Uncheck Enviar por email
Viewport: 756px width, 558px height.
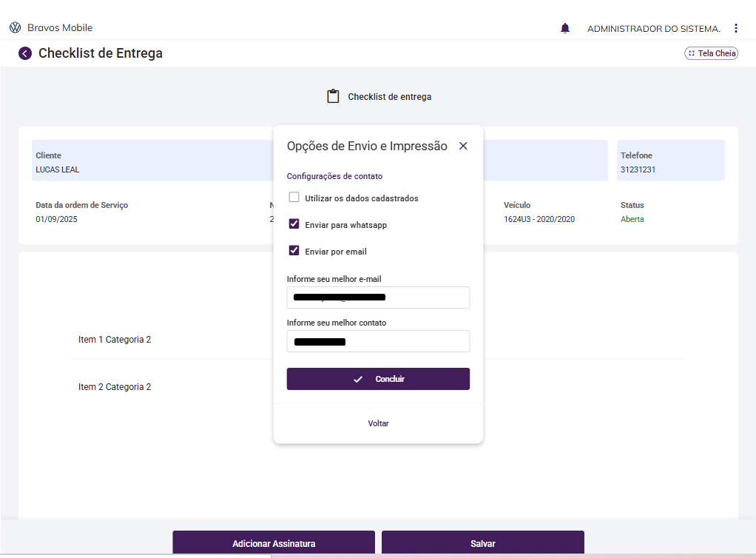[294, 251]
